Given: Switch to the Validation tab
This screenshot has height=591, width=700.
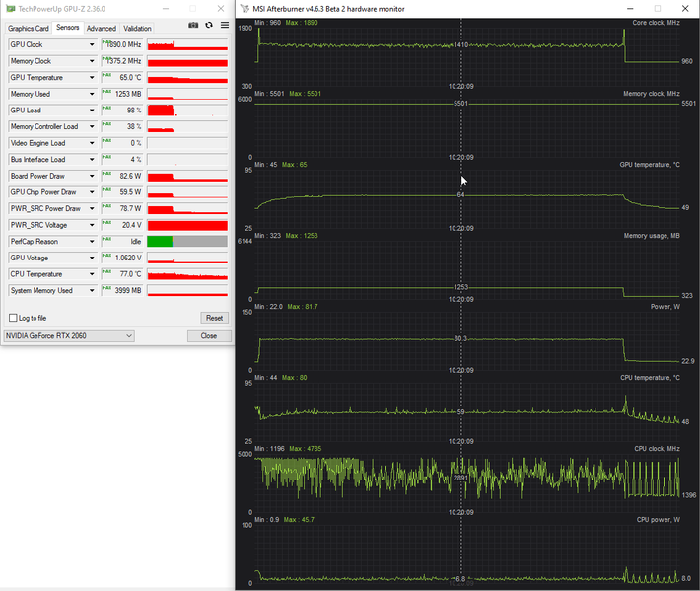Looking at the screenshot, I should coord(137,29).
